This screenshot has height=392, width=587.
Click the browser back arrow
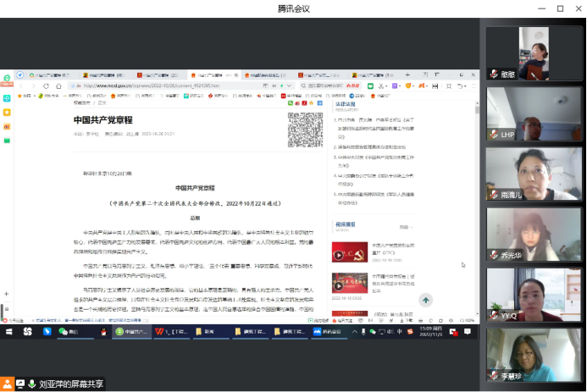coord(23,86)
